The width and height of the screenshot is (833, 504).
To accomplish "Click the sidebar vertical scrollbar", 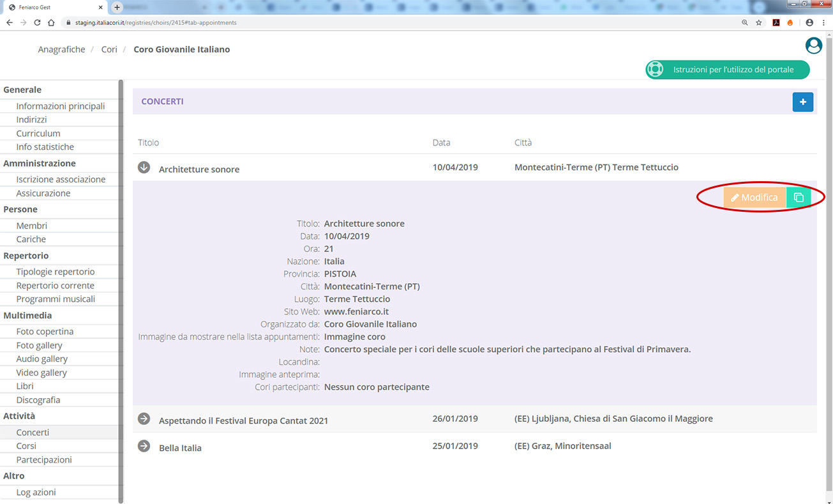I will tap(121, 287).
